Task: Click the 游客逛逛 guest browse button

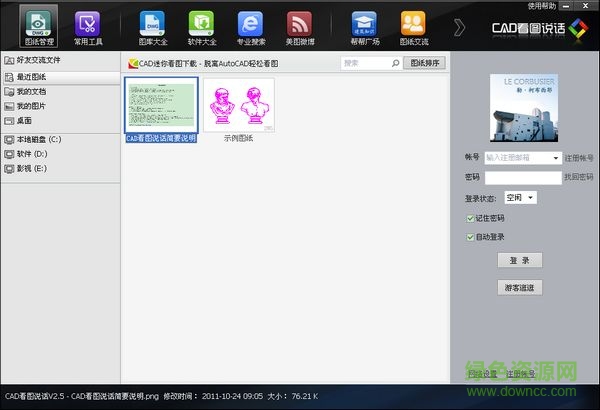Action: 519,287
